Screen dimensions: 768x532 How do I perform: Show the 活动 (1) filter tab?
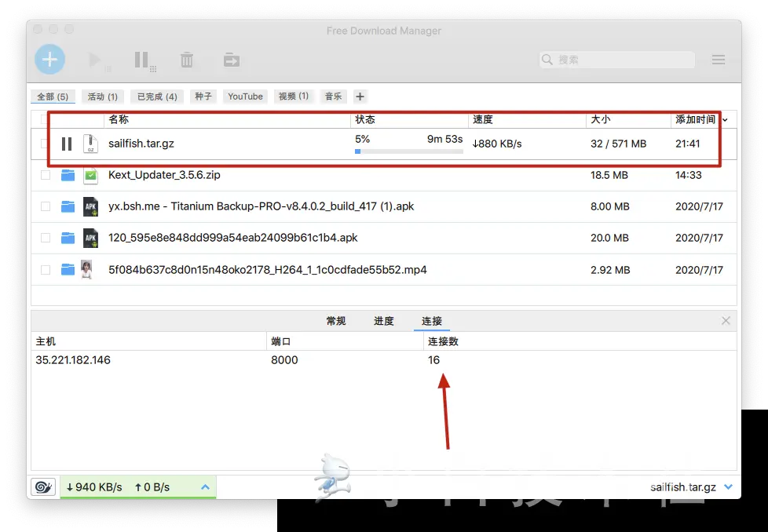pos(102,97)
